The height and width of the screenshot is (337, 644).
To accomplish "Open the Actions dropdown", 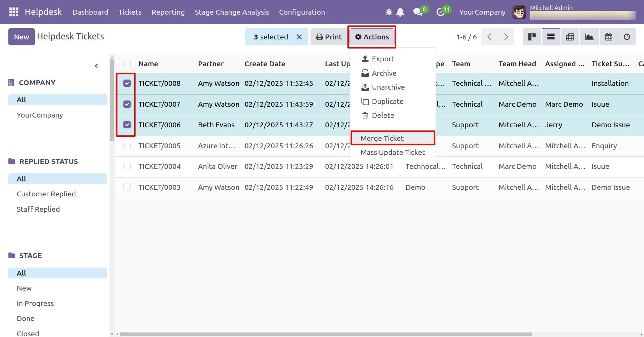I will pyautogui.click(x=372, y=37).
